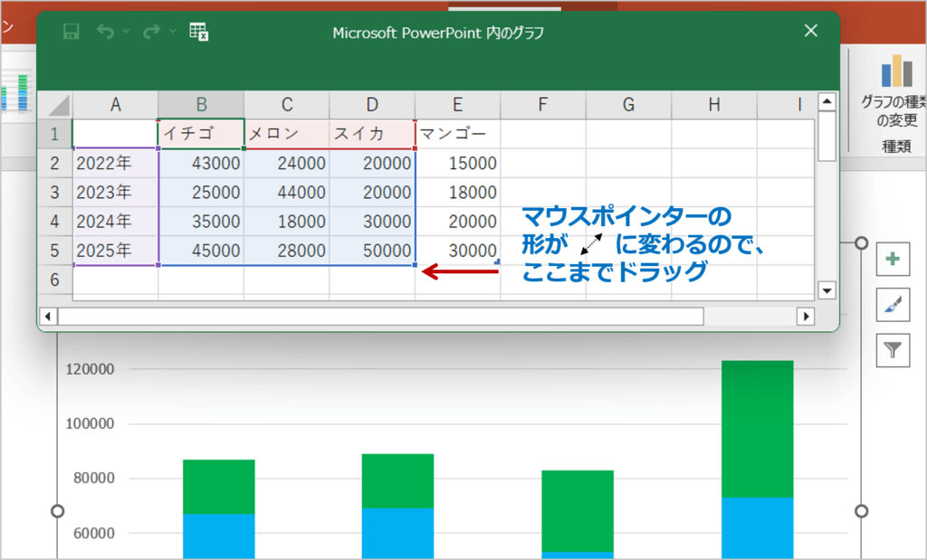Select column E header
Screen dimensions: 927x560
457,105
